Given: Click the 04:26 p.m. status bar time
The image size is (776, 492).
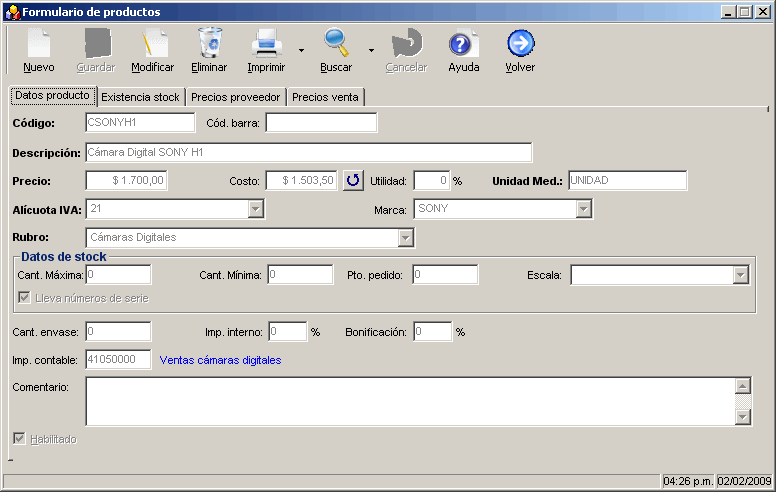Looking at the screenshot, I should (x=688, y=481).
